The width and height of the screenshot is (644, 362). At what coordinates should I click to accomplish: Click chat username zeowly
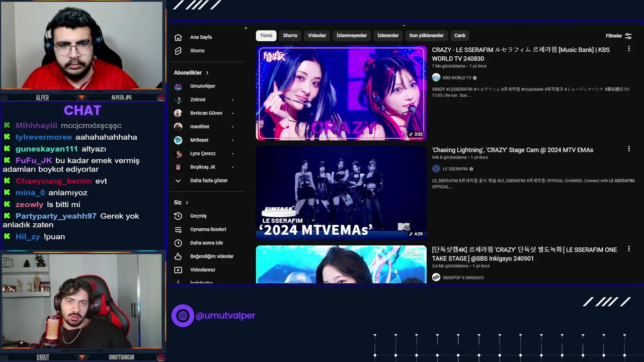click(x=30, y=205)
